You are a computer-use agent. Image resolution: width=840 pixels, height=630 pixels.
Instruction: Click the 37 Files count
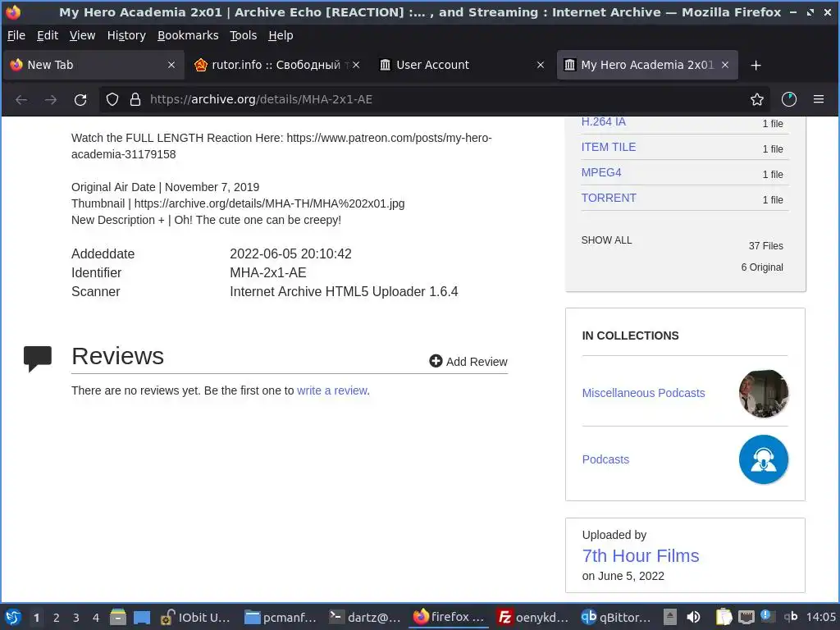[765, 246]
